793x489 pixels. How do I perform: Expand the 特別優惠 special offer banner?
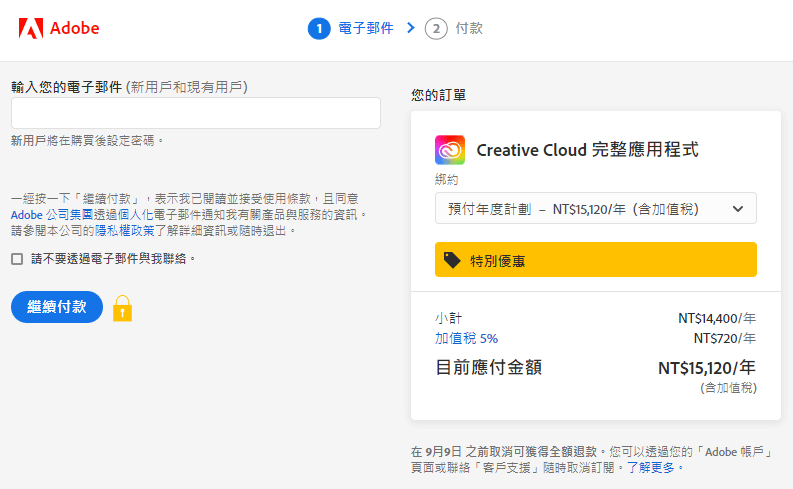[x=595, y=260]
